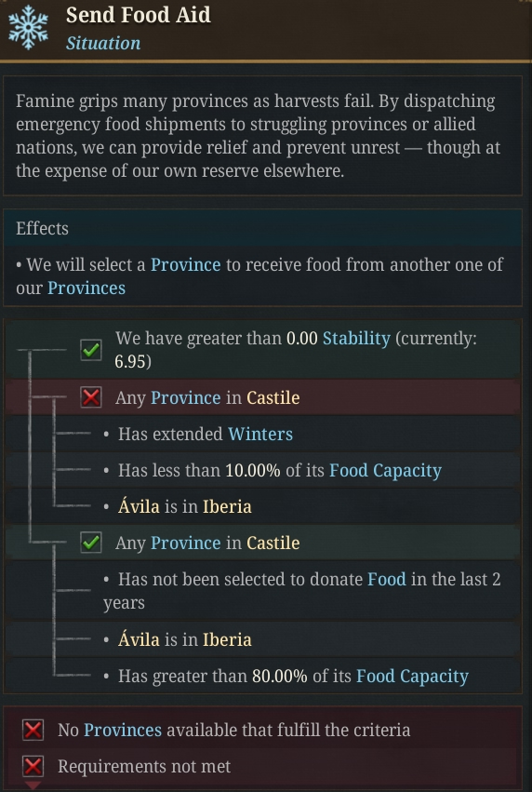Click Ávila in the first Iberia condition
The image size is (532, 792).
coord(139,506)
